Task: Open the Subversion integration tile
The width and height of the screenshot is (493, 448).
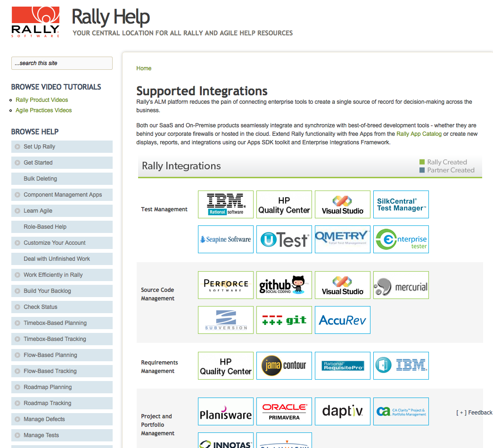Action: click(x=226, y=320)
